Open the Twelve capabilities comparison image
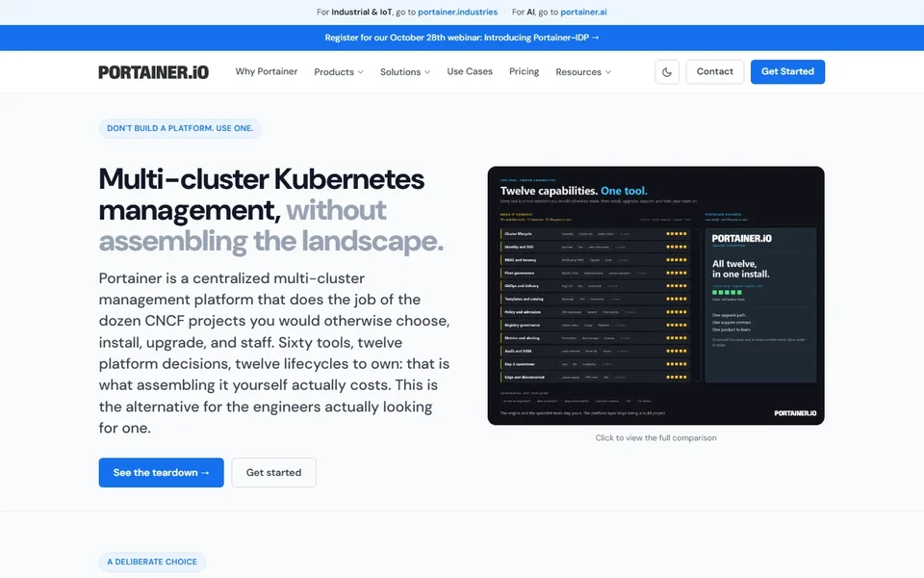 click(x=655, y=296)
